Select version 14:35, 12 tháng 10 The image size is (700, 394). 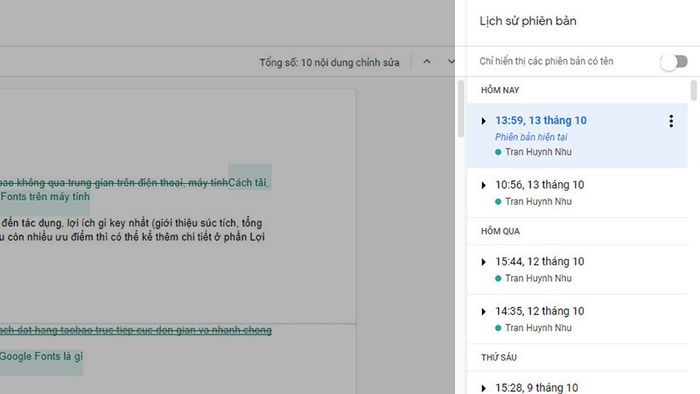[539, 311]
